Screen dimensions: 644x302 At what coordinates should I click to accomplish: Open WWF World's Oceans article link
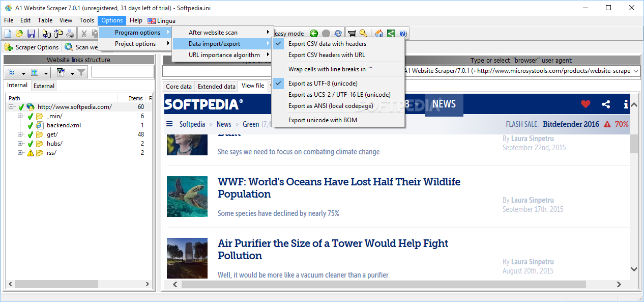[339, 188]
